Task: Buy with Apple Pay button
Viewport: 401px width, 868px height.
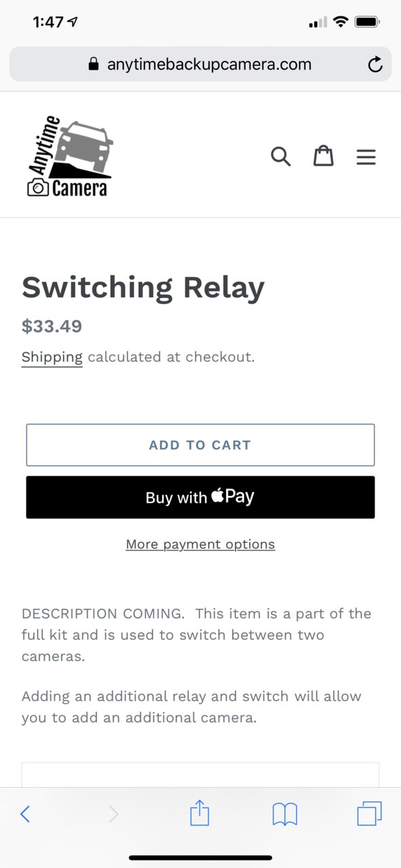Action: 200,497
